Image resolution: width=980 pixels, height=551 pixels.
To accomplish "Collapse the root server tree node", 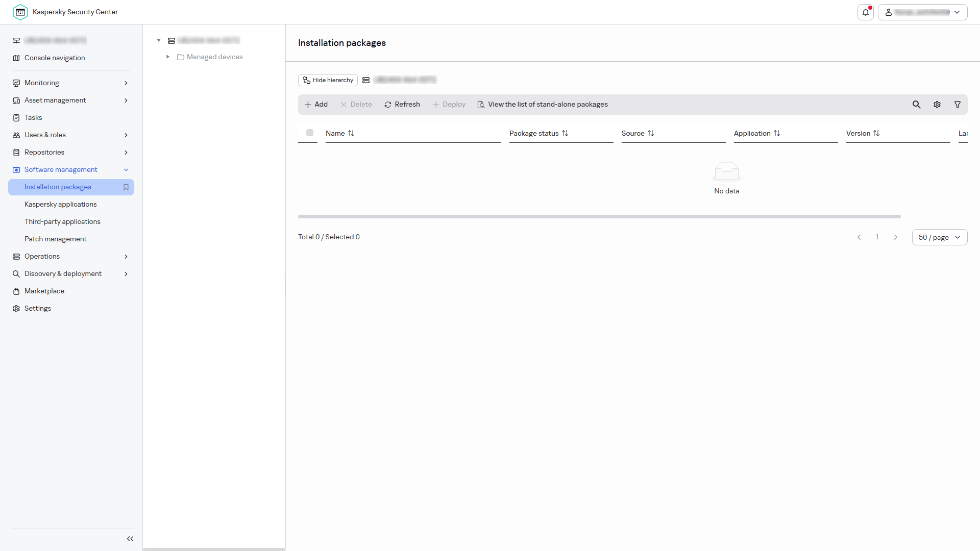I will (x=159, y=40).
